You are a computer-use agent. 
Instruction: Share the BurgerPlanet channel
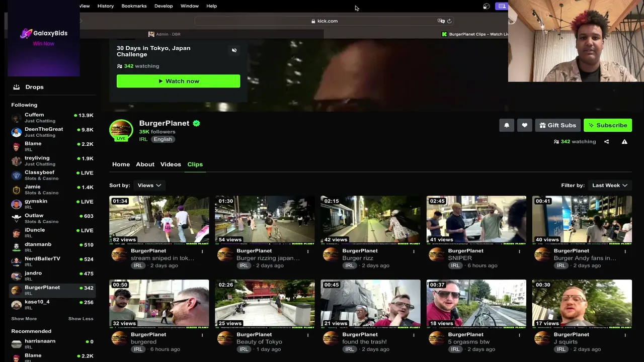(607, 142)
